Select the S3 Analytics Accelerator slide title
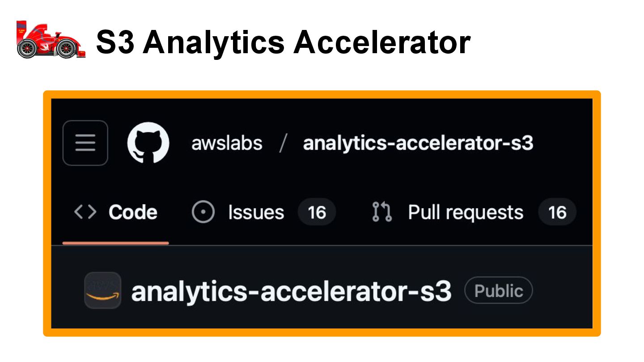Image resolution: width=644 pixels, height=362 pixels. pyautogui.click(x=283, y=42)
